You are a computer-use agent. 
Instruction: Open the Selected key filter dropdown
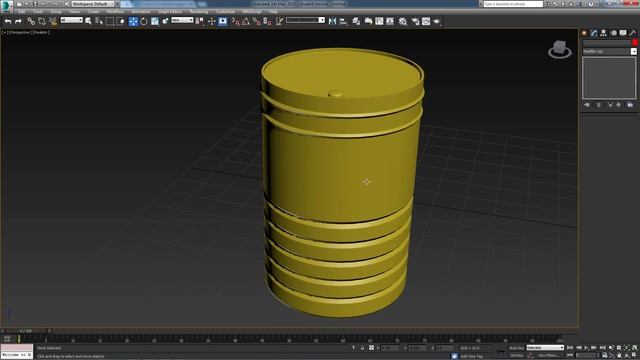545,348
